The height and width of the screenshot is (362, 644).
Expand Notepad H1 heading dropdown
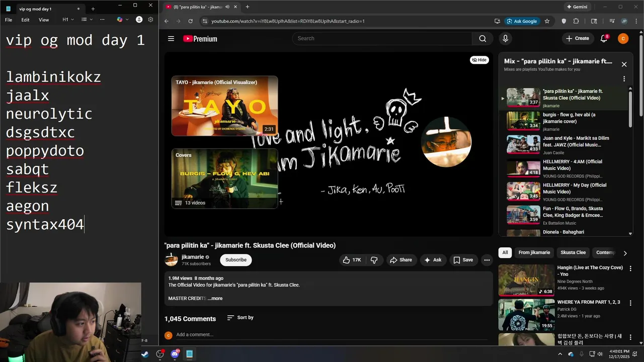click(68, 20)
